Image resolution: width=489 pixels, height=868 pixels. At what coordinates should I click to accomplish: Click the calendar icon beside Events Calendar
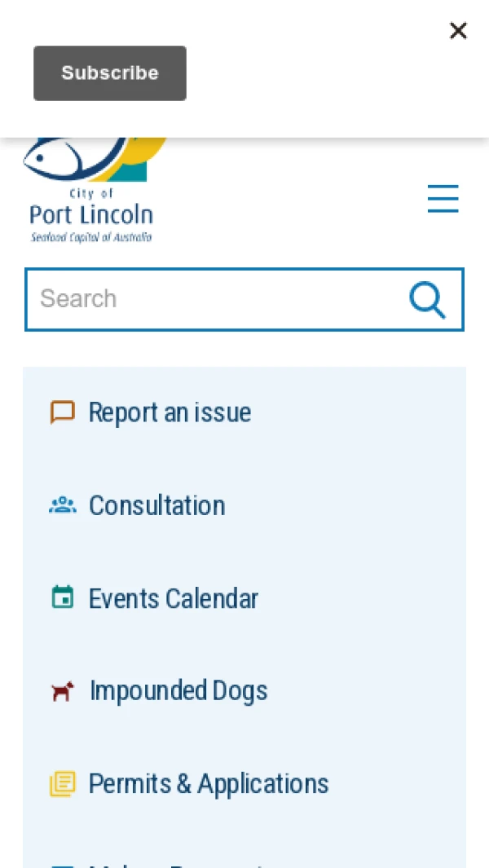pyautogui.click(x=62, y=598)
